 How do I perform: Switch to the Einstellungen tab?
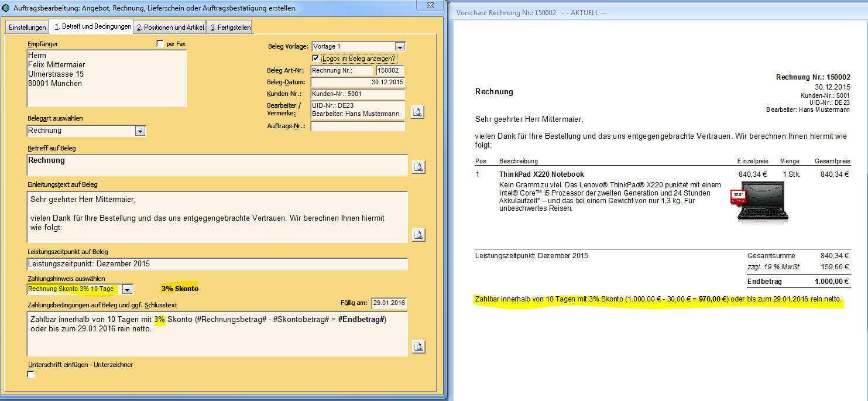27,28
